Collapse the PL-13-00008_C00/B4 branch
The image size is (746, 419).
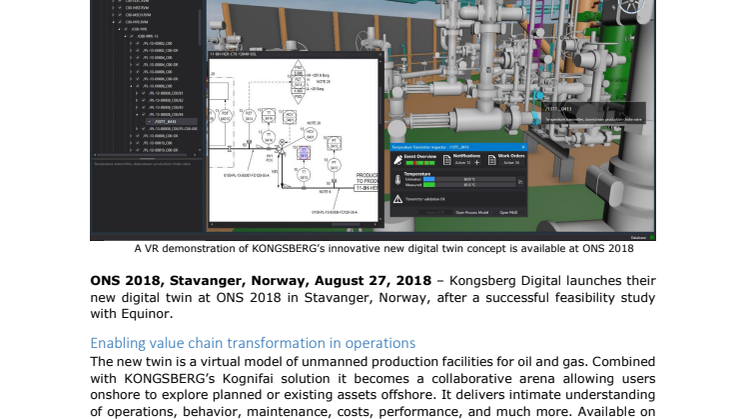(137, 115)
